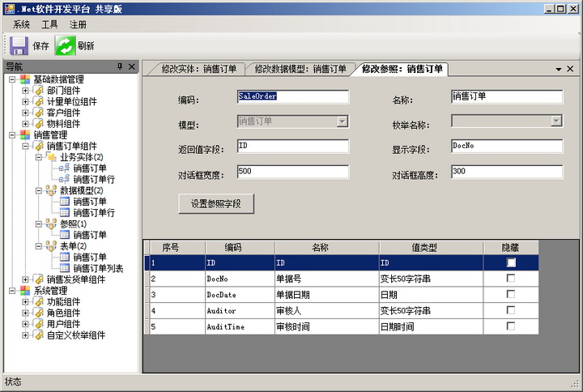583x392 pixels.
Task: Expand the 销售发货单组件 tree node
Action: (x=25, y=279)
